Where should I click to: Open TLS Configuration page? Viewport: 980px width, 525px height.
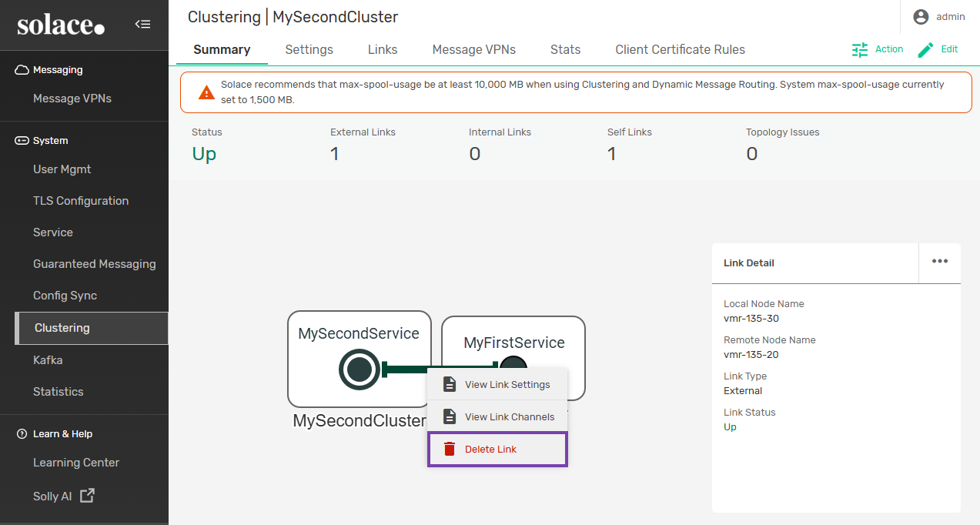click(x=81, y=201)
